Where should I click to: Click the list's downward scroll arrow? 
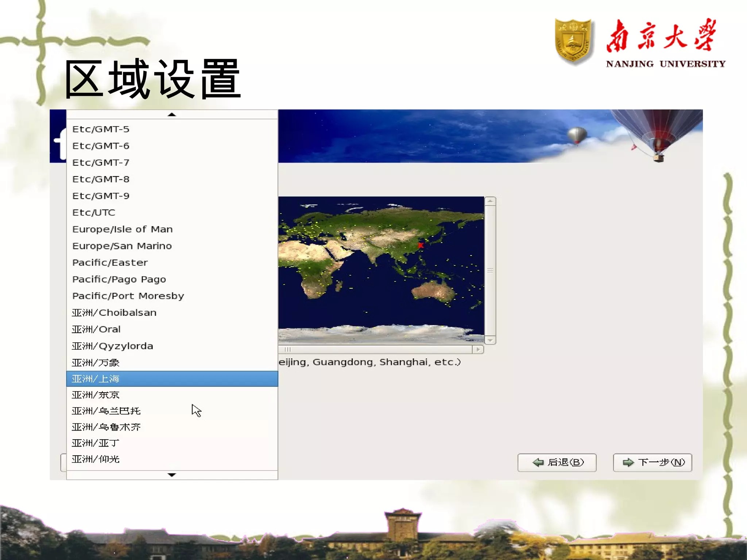(x=172, y=475)
